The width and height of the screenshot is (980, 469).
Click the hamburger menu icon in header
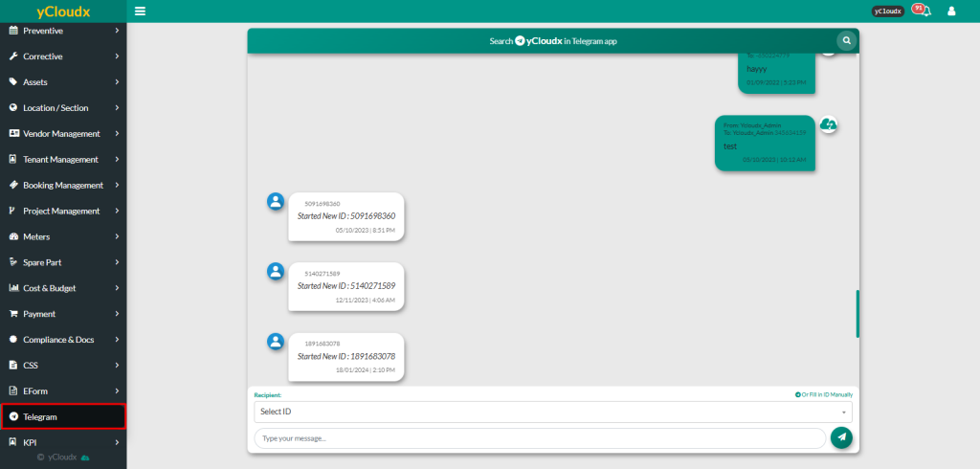point(141,11)
